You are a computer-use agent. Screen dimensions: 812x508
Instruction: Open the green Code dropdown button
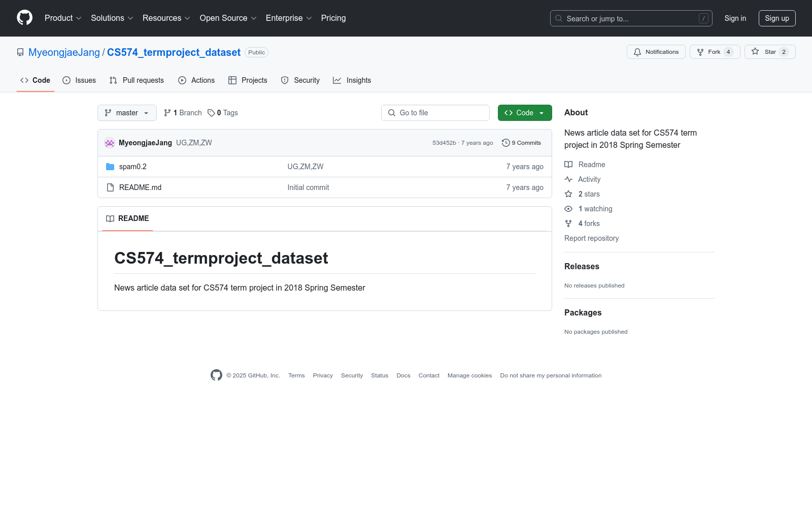pos(525,113)
